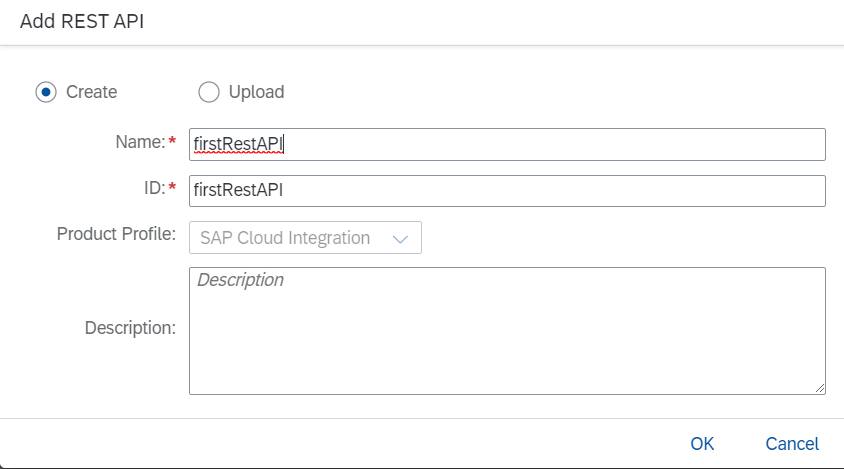Click the red asterisk beside Name
This screenshot has height=469, width=844.
click(x=172, y=143)
